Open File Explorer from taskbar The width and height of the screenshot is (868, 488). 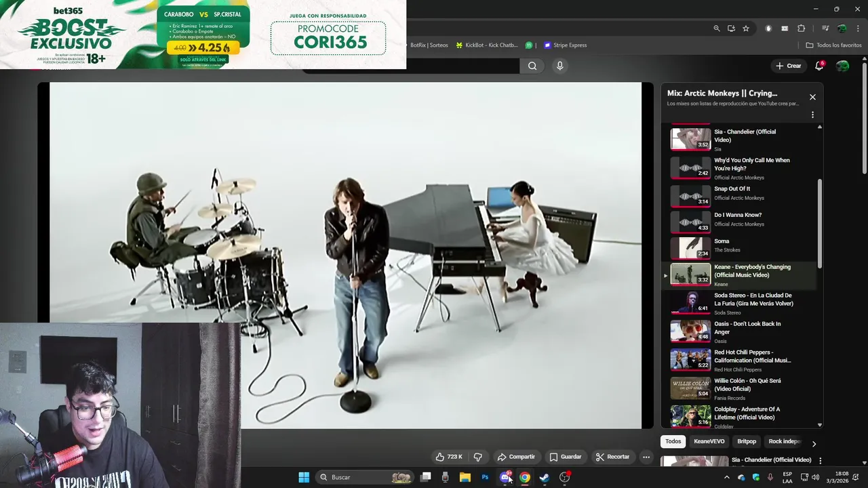pyautogui.click(x=465, y=477)
